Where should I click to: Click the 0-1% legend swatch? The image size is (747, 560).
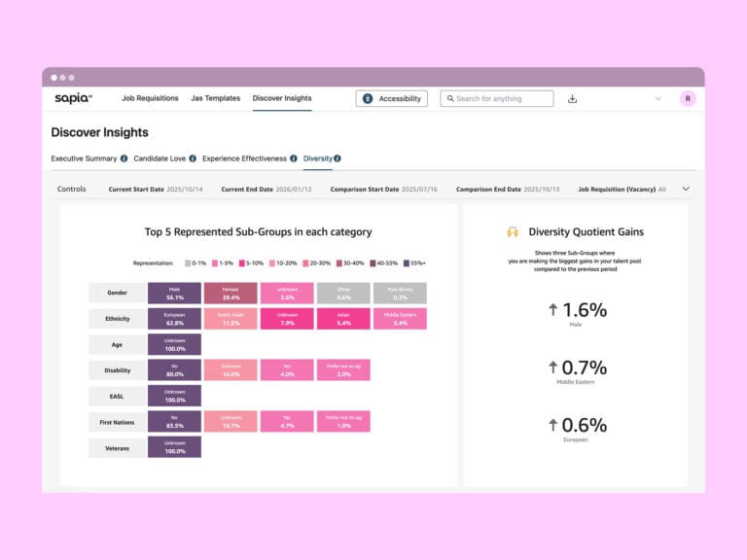tap(188, 263)
